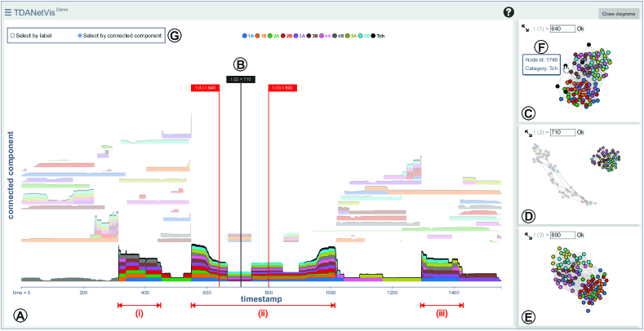Screen dimensions: 644x331
Task: Expand the t(1) network diagram with arrows icon
Action: pos(526,28)
